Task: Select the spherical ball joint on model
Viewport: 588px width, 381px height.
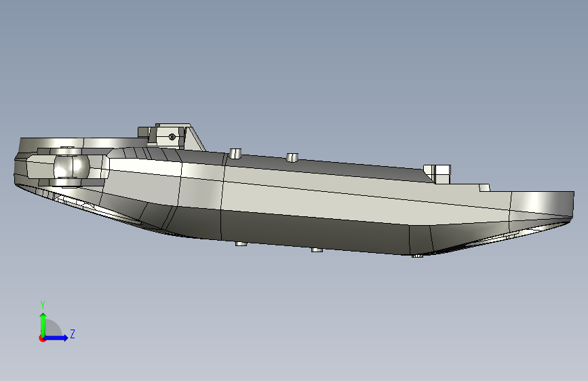Action: click(72, 167)
